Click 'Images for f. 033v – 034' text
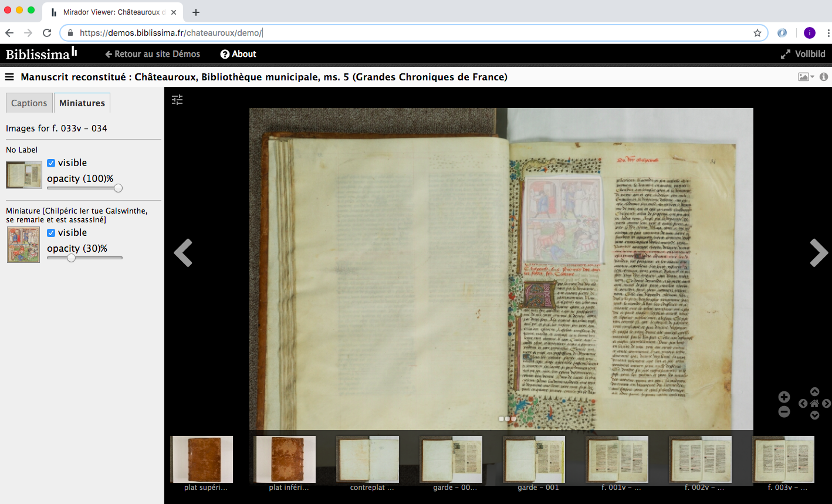 (56, 128)
